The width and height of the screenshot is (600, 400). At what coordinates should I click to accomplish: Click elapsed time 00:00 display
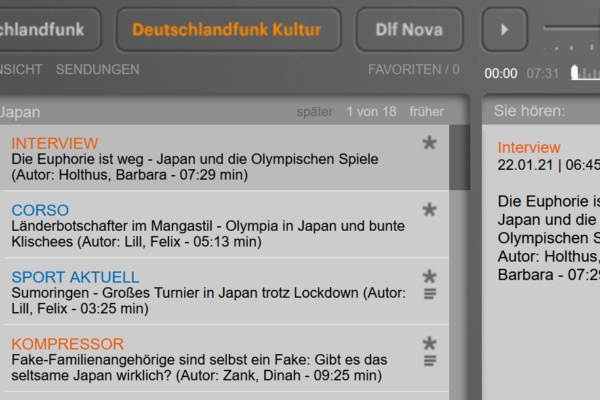pos(501,73)
